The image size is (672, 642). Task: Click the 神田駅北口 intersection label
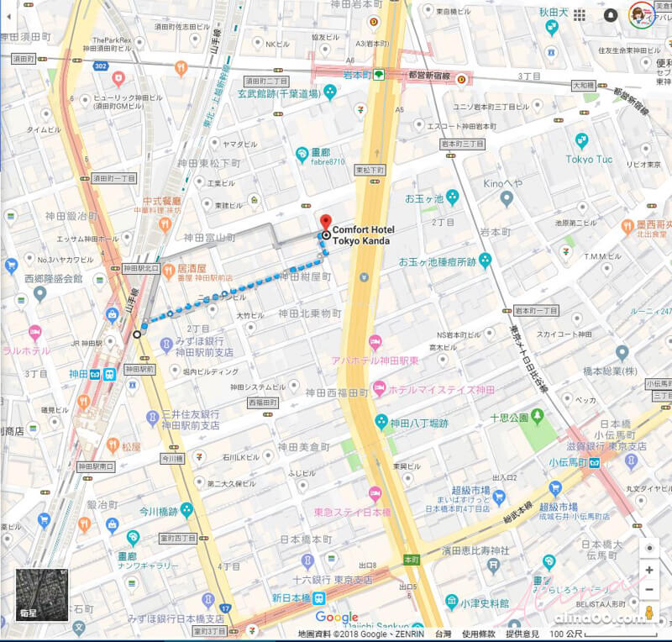(141, 268)
